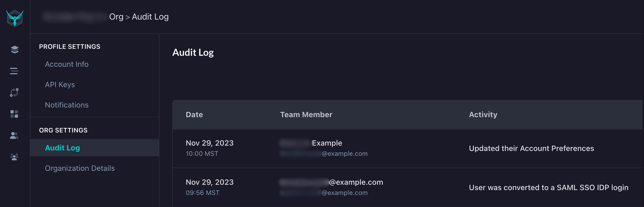Image resolution: width=644 pixels, height=207 pixels.
Task: Open the API Keys settings page
Action: point(60,85)
